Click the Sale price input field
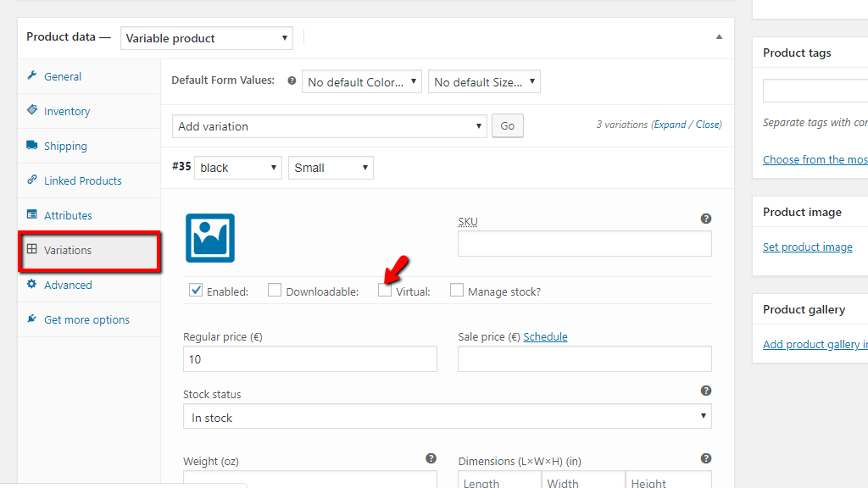Image resolution: width=868 pixels, height=488 pixels. tap(585, 359)
